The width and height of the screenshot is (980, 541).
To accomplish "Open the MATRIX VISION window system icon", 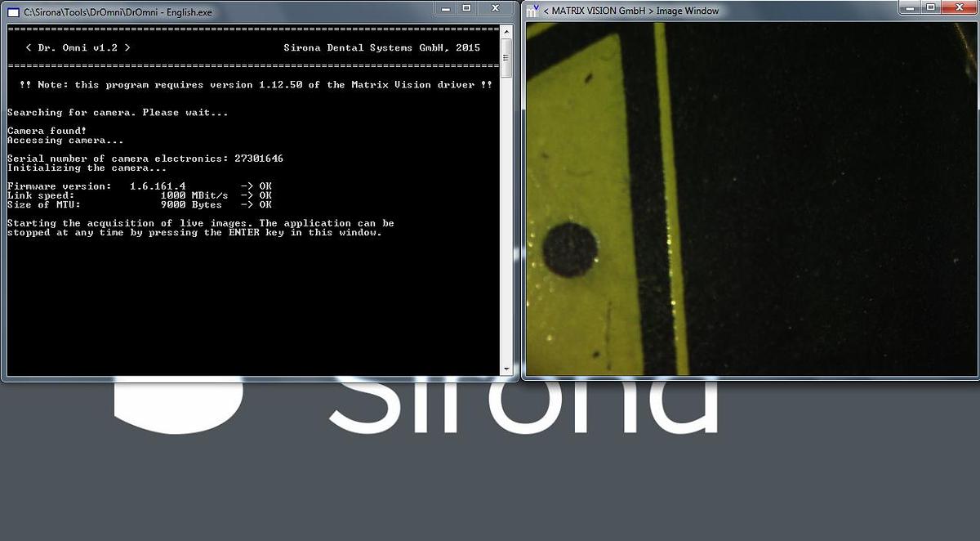I will 532,11.
